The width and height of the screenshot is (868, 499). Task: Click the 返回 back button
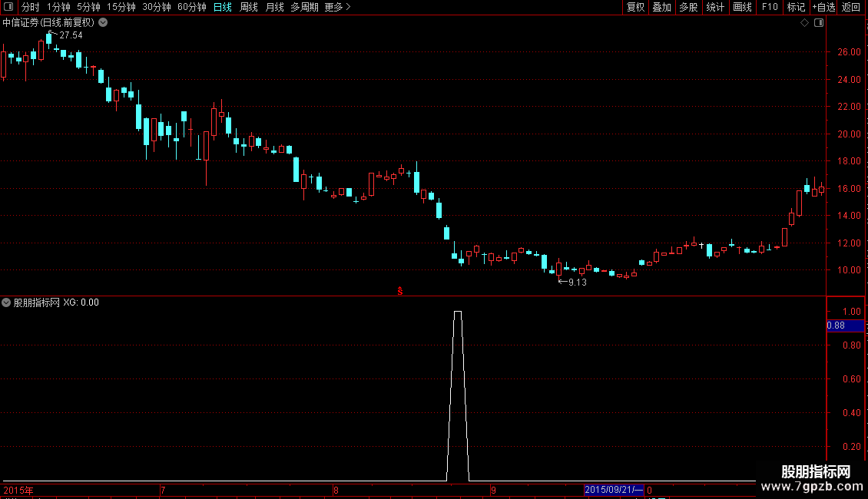pos(851,7)
